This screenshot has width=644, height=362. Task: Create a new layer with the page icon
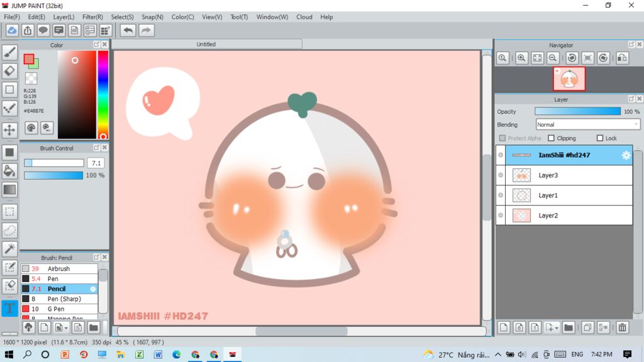504,327
